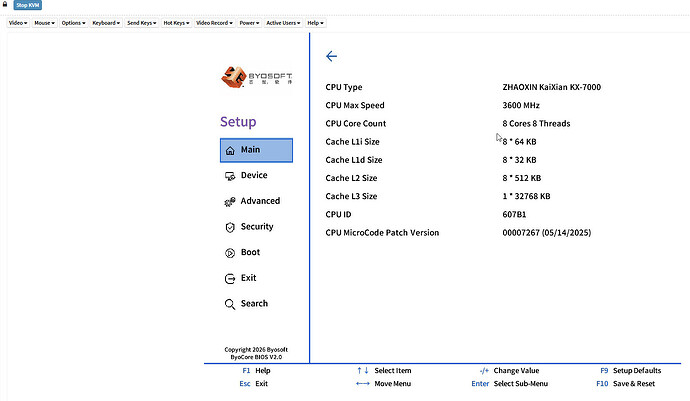Screen dimensions: 690x401
Task: Click the Cache L1i Size label
Action: 352,142
